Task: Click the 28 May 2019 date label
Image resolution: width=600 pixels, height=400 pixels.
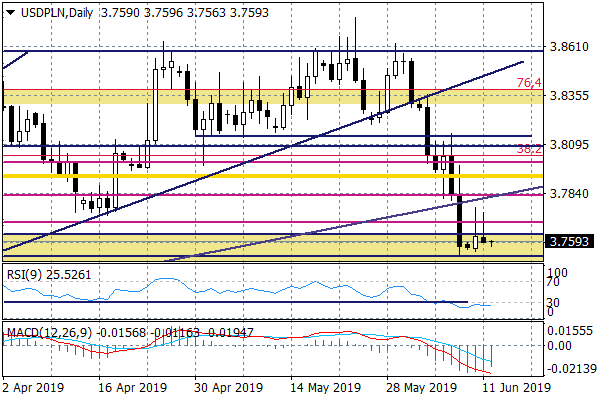Action: 423,387
